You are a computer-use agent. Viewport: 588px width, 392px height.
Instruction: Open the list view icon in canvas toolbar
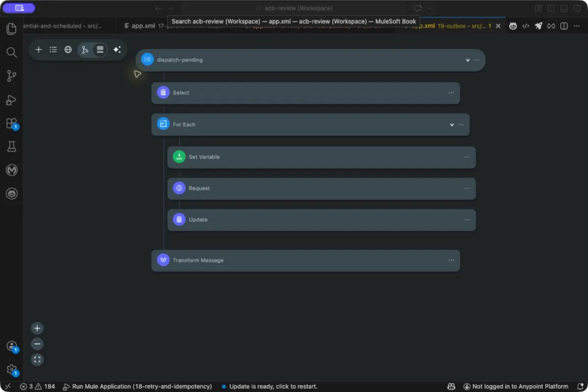click(53, 50)
